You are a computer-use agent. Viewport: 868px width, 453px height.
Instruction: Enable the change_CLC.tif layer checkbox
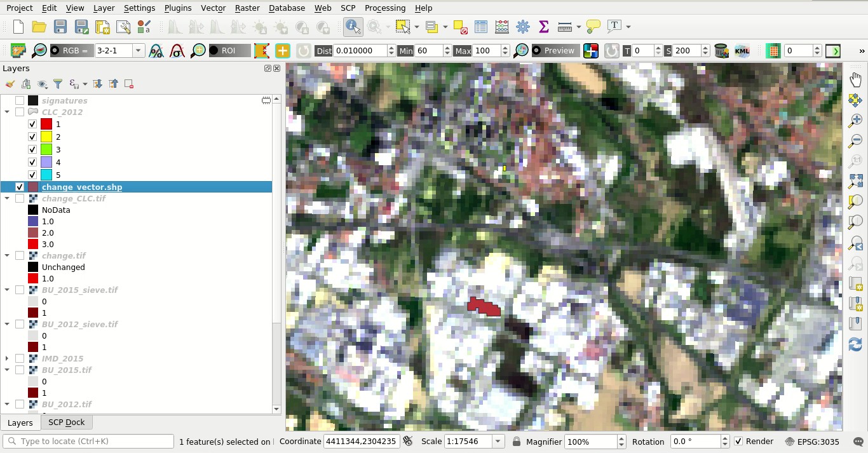click(x=20, y=198)
